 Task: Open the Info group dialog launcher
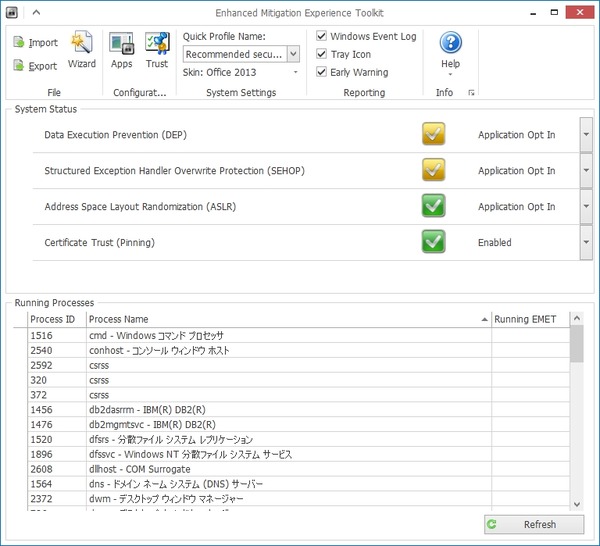coord(471,93)
